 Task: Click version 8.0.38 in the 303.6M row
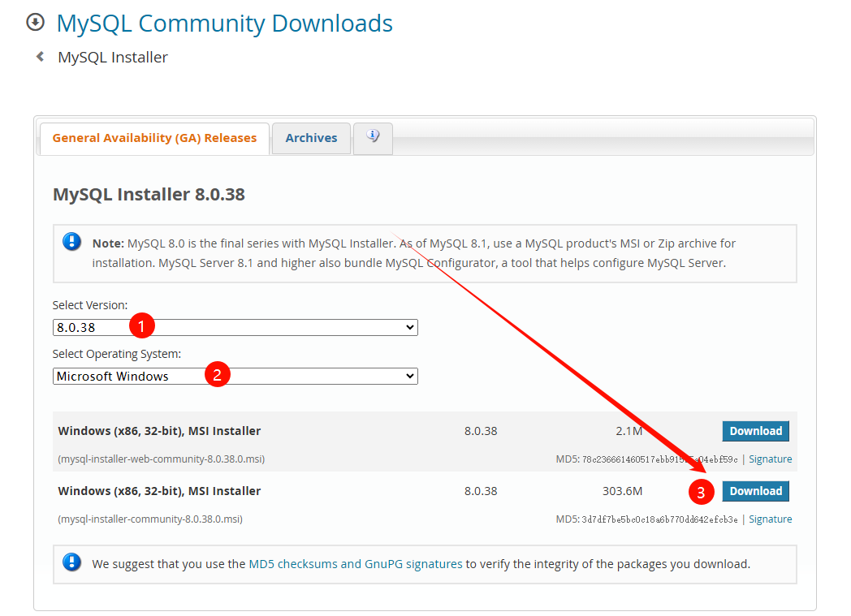(x=481, y=491)
